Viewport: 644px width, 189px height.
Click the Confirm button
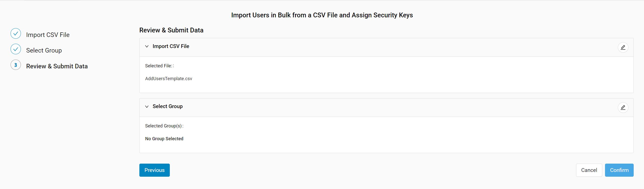[x=619, y=170]
